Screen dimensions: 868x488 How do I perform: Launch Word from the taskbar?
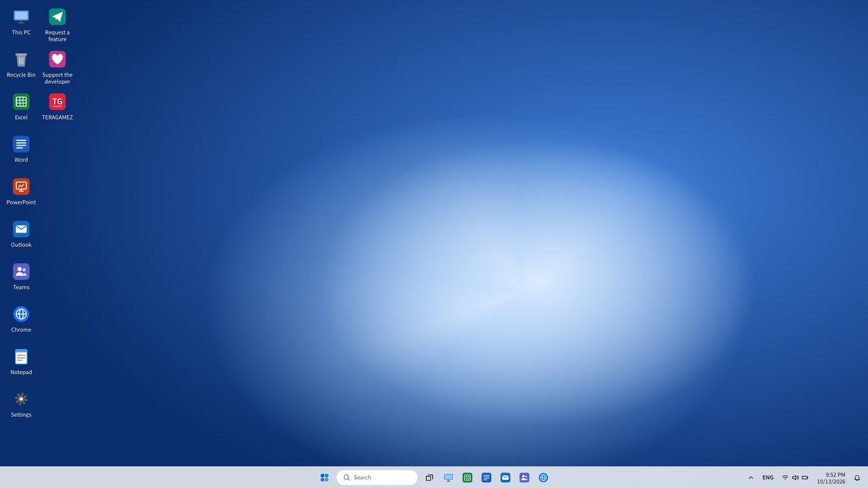click(x=486, y=477)
